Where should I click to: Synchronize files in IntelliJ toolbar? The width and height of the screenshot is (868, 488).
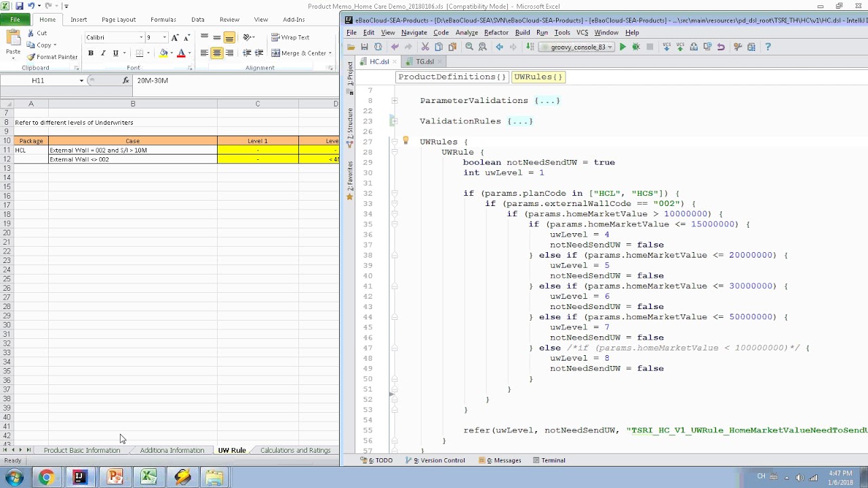click(x=378, y=47)
